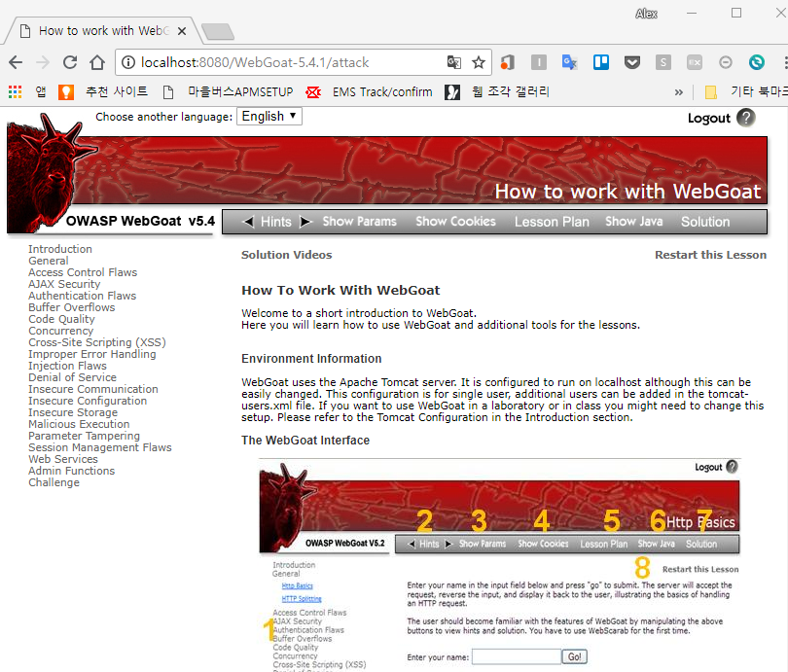Close the How to work with WebGoat tab
788x672 pixels.
pyautogui.click(x=182, y=31)
